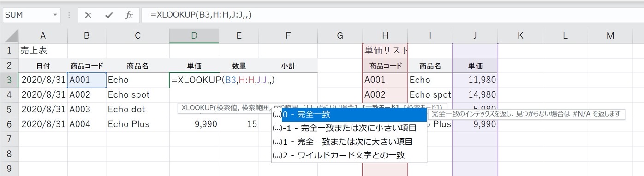Select row 4 header

pyautogui.click(x=9, y=94)
